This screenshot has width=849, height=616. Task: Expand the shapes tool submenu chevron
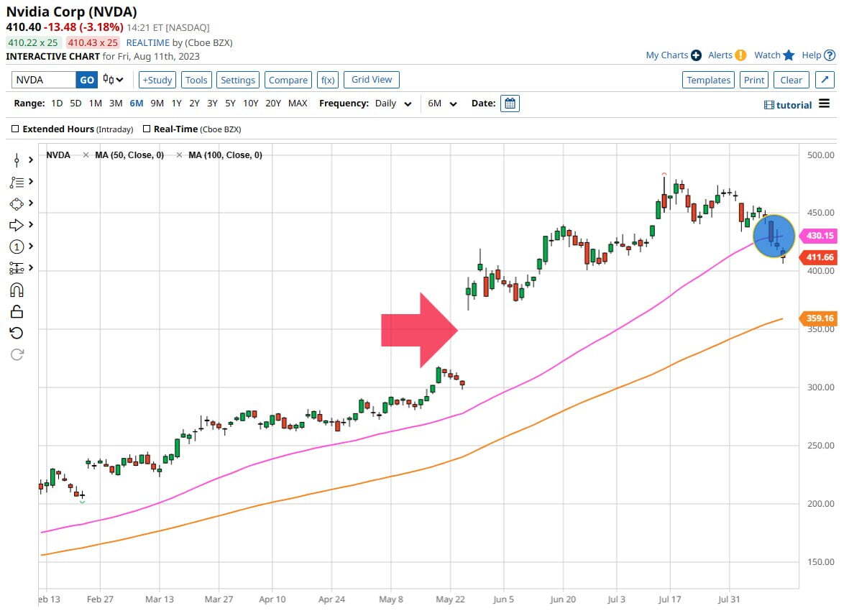click(31, 203)
